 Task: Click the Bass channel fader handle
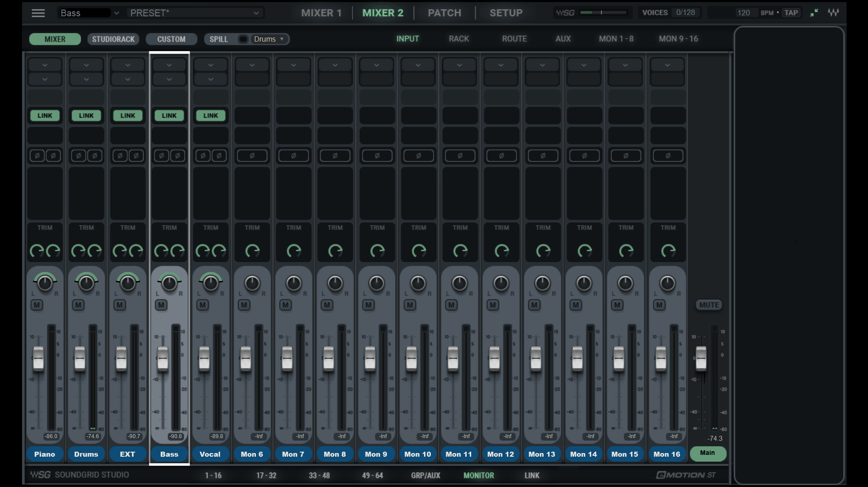(x=163, y=358)
